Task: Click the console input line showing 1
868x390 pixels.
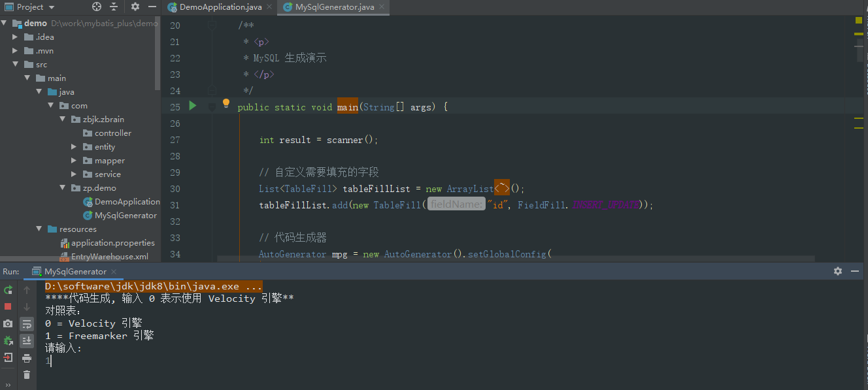Action: (x=48, y=361)
